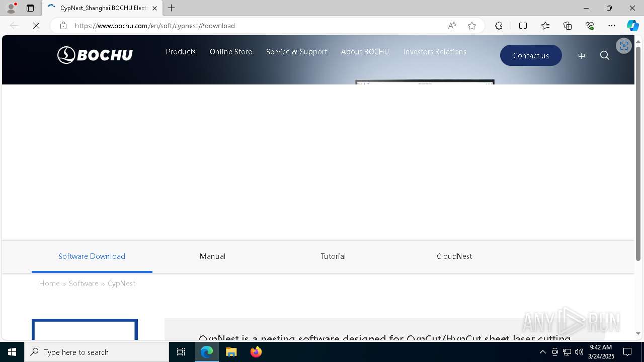Click the Contact us button
The width and height of the screenshot is (644, 362).
(531, 55)
